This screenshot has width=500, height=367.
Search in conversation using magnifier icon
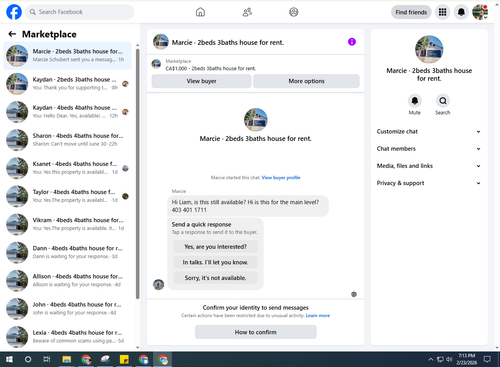443,101
